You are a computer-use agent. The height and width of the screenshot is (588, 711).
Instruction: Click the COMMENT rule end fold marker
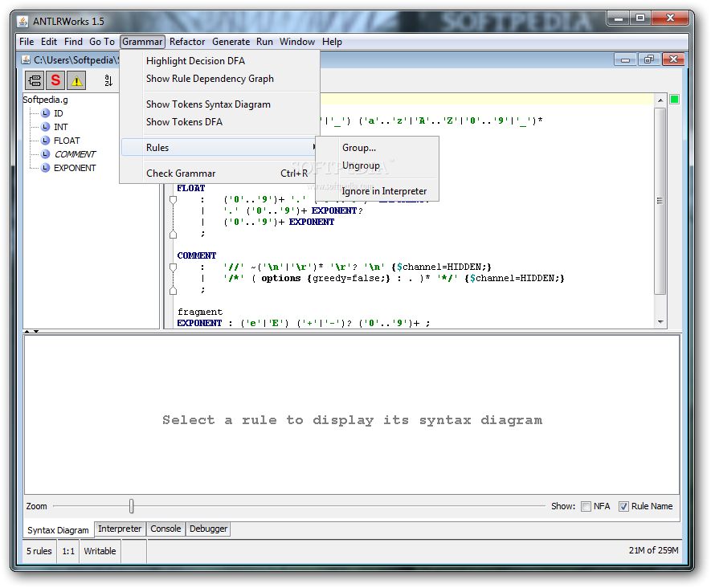[x=173, y=290]
